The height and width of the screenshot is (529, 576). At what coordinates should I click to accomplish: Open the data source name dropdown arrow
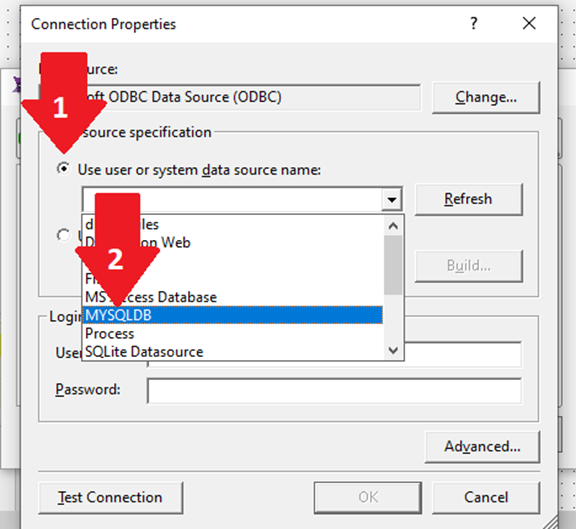(392, 200)
